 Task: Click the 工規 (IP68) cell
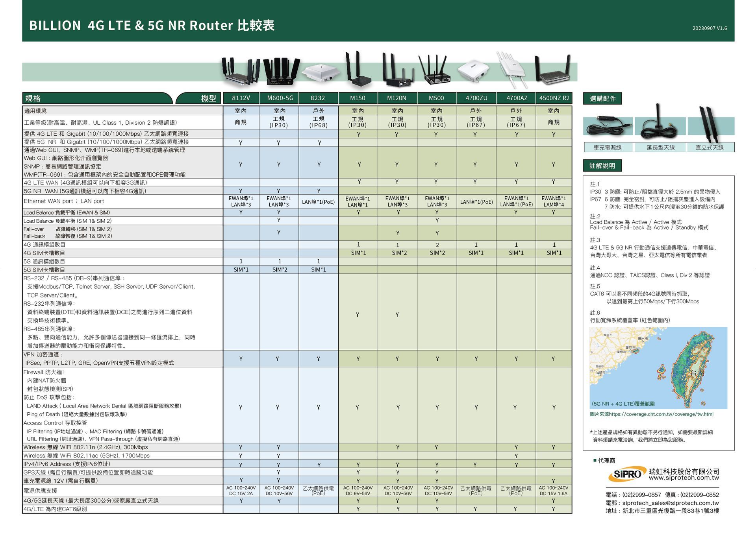point(319,122)
